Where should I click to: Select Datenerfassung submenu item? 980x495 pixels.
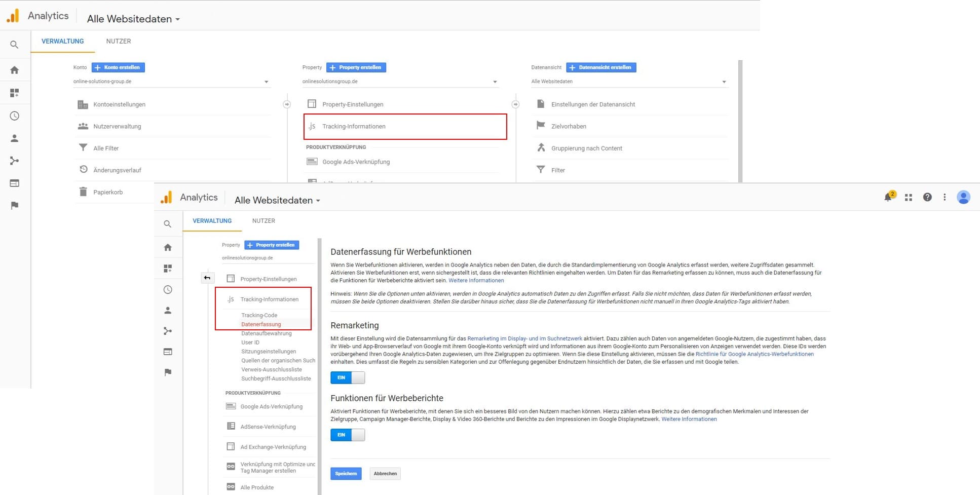tap(261, 324)
